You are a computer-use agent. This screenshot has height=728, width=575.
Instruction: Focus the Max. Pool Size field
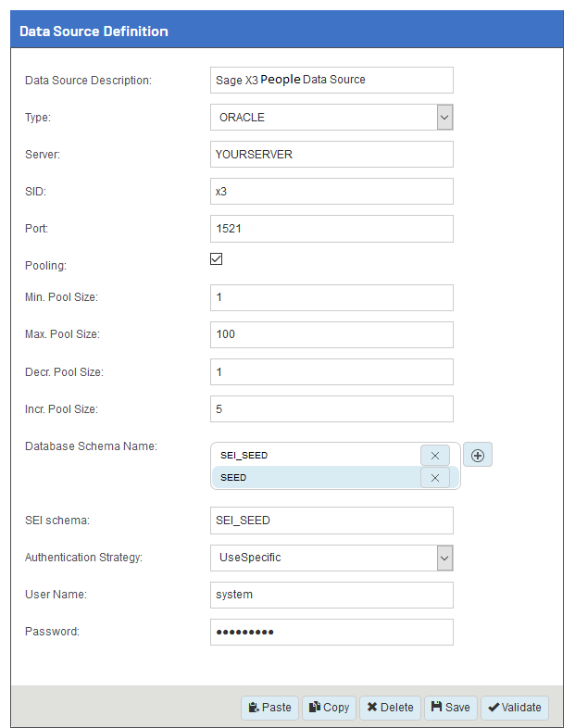click(x=331, y=334)
